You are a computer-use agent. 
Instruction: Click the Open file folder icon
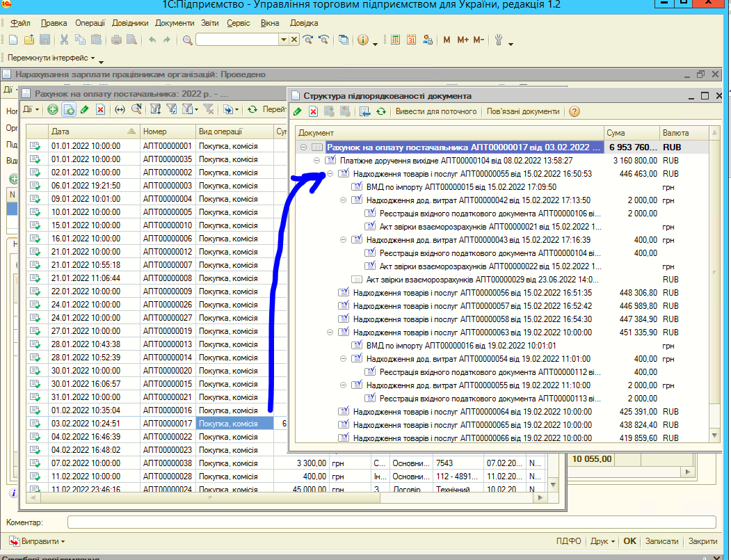pyautogui.click(x=29, y=40)
